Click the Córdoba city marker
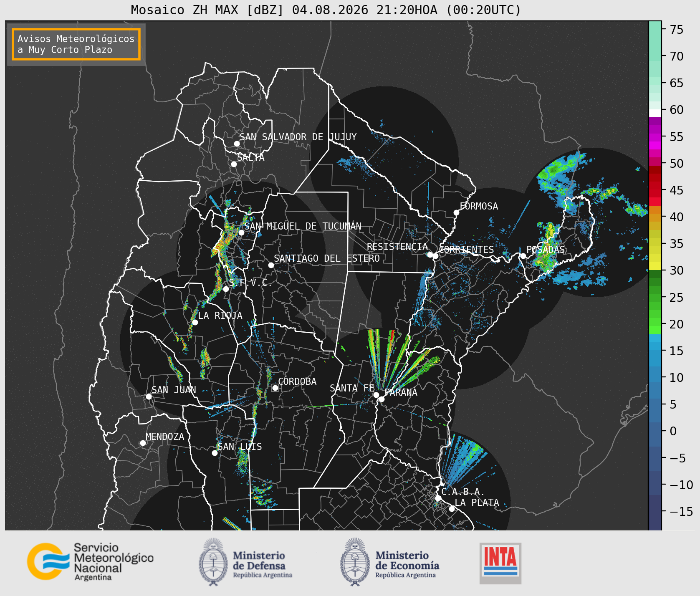 click(x=275, y=388)
